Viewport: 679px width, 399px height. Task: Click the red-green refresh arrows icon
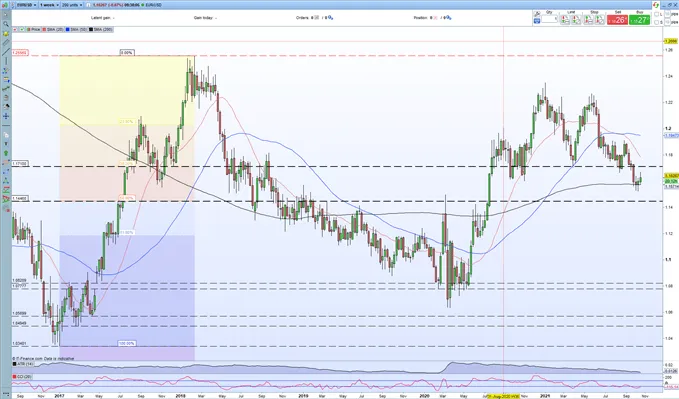click(656, 4)
